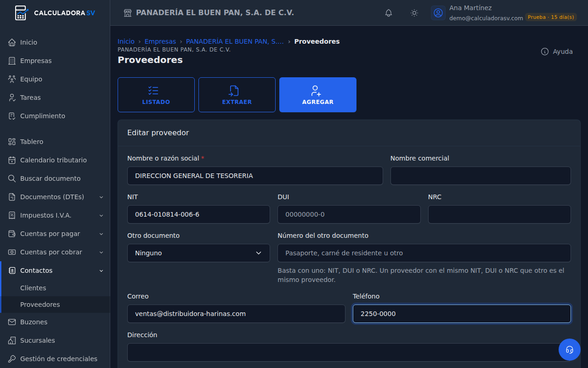
Task: Switch to the EXTRAER tab
Action: 237,95
